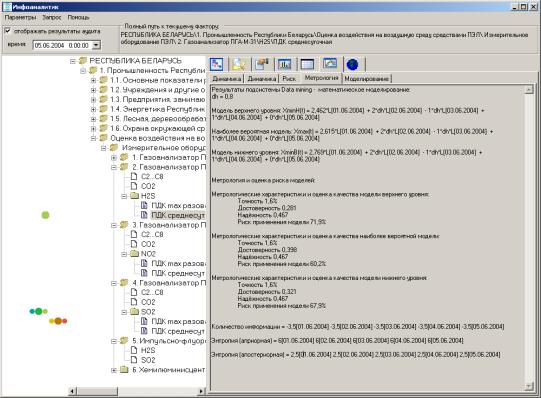Click tree horizontal scrollbar left arrow

click(72, 391)
